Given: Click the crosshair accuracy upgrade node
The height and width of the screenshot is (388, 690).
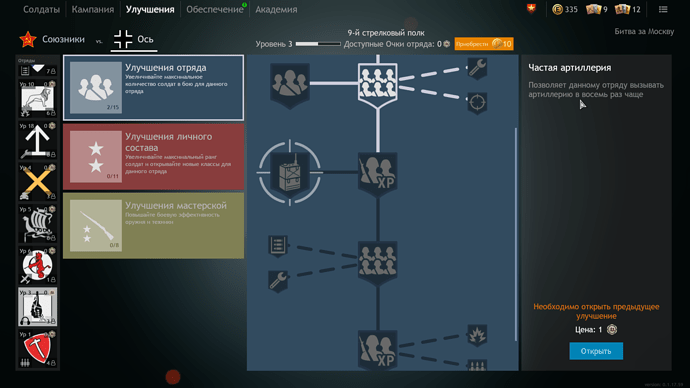Looking at the screenshot, I should tap(477, 103).
